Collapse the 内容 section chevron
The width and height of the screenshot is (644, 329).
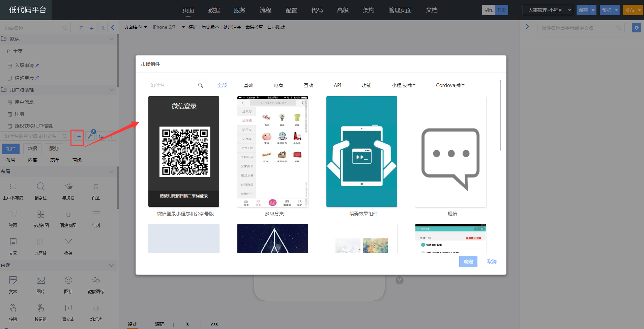pyautogui.click(x=111, y=266)
